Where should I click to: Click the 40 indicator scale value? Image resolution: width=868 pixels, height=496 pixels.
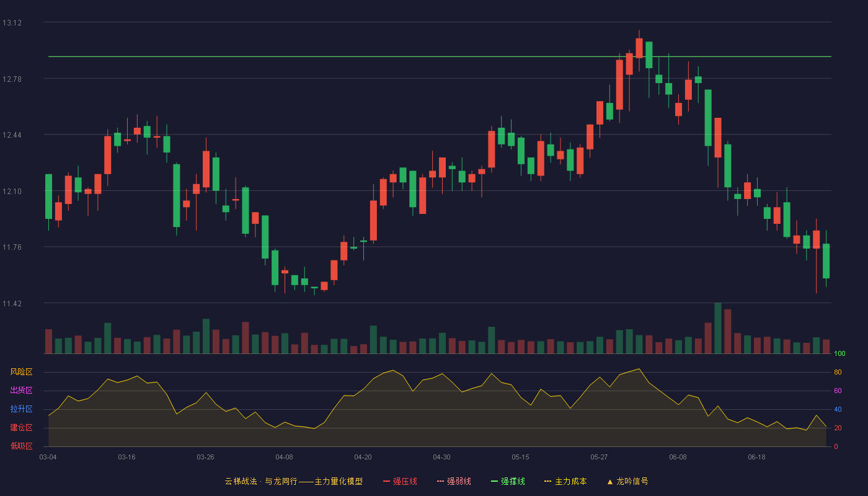point(838,410)
